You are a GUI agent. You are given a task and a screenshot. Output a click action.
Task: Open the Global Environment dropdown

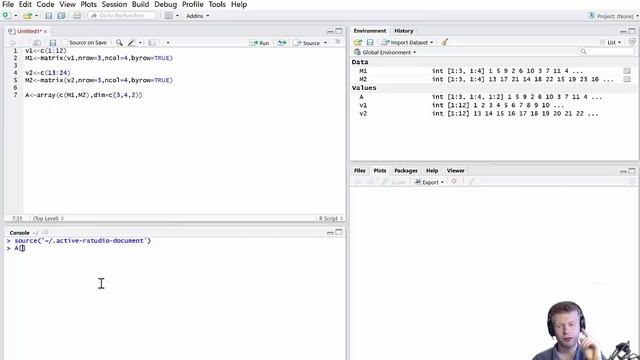click(x=385, y=52)
